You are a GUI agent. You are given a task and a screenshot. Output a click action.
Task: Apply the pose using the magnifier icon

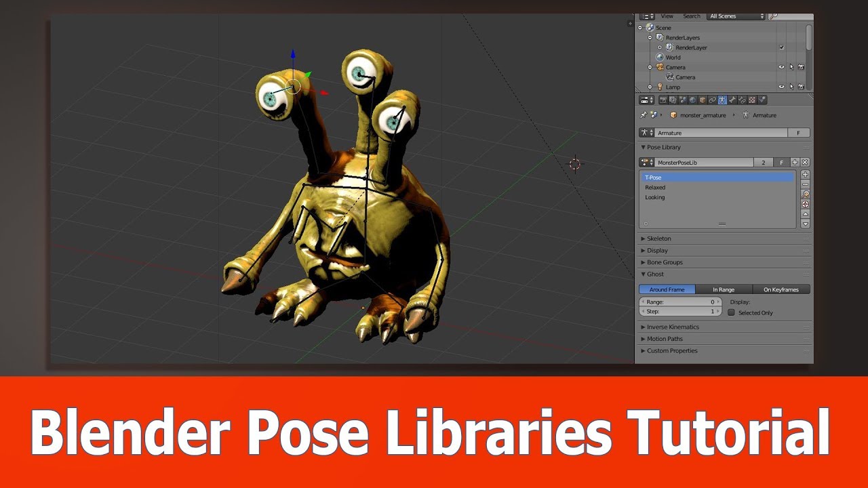[x=805, y=194]
